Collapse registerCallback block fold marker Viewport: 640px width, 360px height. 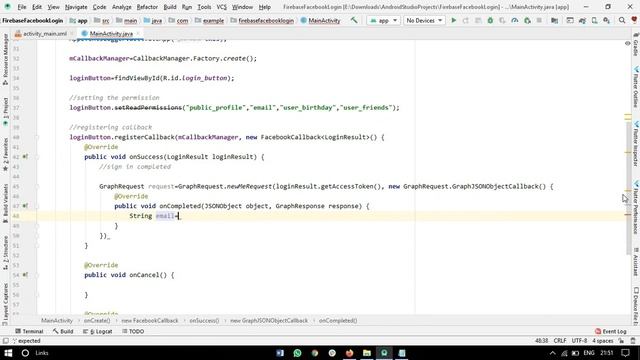click(x=37, y=137)
